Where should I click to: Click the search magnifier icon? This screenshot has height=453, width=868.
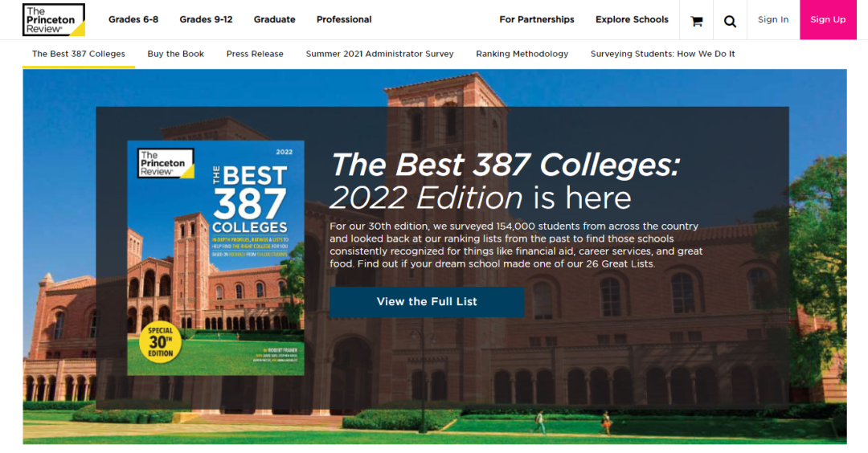click(730, 21)
